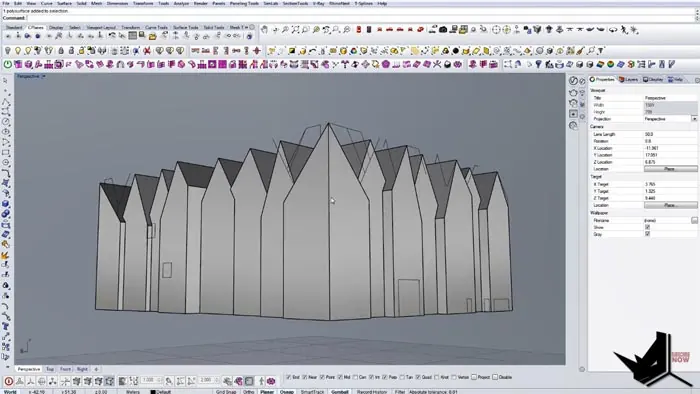700x394 pixels.
Task: Toggle the Mid osnap checkbox
Action: 340,377
